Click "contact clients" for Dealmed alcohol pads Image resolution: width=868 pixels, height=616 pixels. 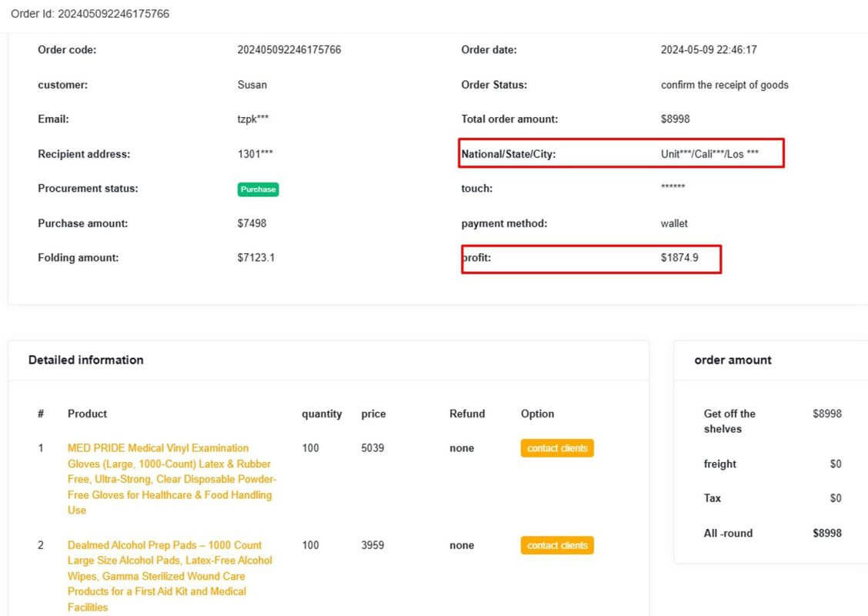[x=557, y=545]
